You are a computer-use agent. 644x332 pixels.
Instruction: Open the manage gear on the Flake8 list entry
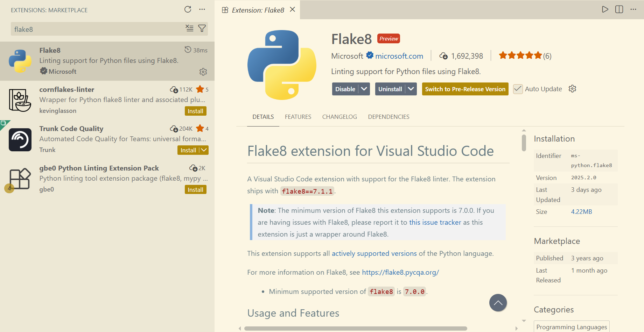coord(203,72)
